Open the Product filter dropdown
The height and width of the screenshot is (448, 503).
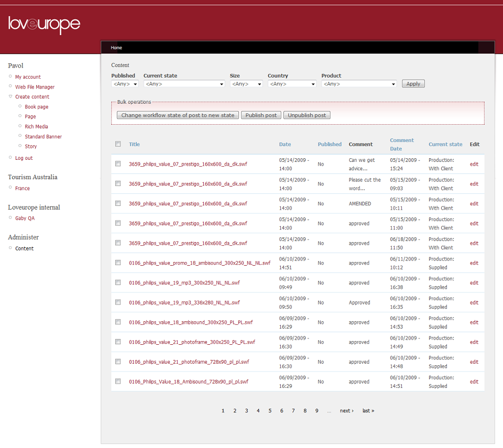tap(359, 84)
